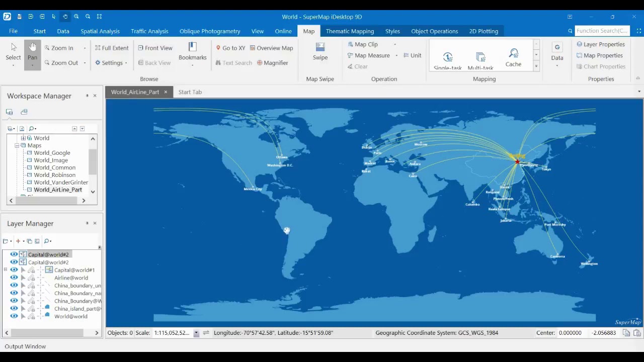The image size is (644, 362).
Task: Toggle the lock icon of World@world layer
Action: [x=31, y=316]
